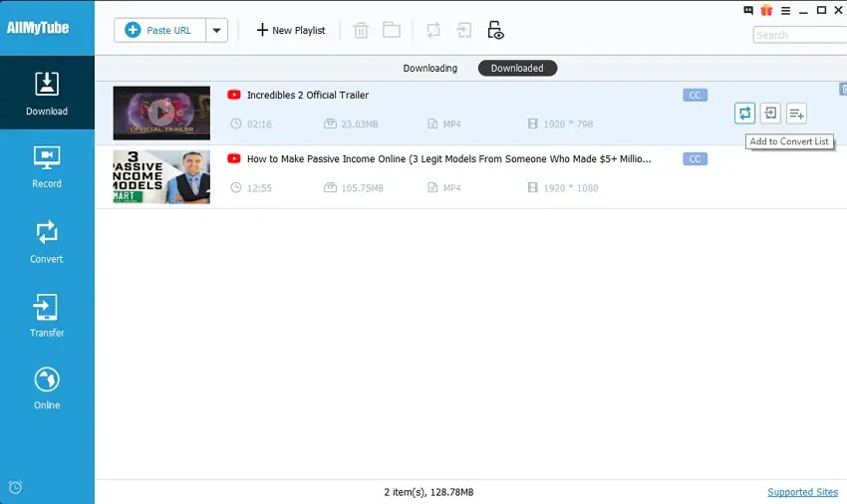Toggle CC badge on Passive Income video
847x504 pixels.
pyautogui.click(x=695, y=158)
